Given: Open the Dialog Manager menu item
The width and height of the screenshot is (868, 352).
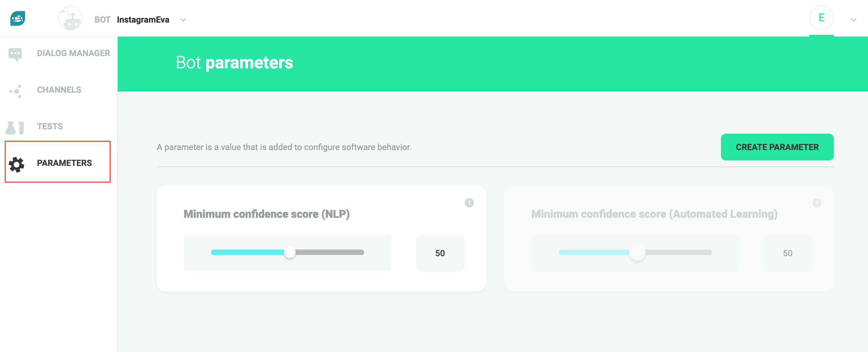Looking at the screenshot, I should point(73,53).
